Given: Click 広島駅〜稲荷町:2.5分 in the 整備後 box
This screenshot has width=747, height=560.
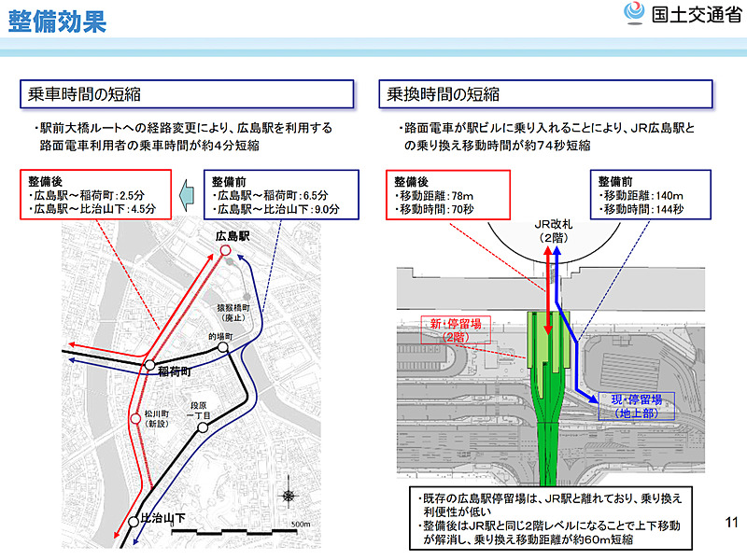Looking at the screenshot, I should 86,195.
